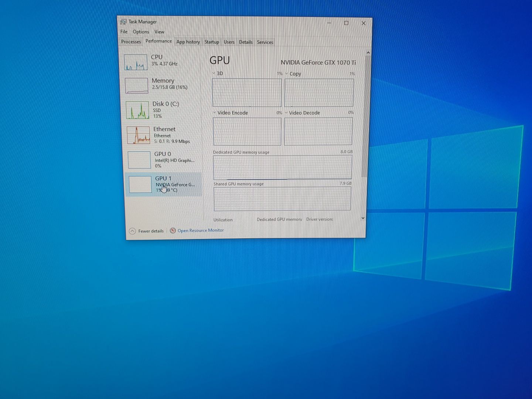Click the CPU usage mini graph thumbnail

pyautogui.click(x=136, y=62)
